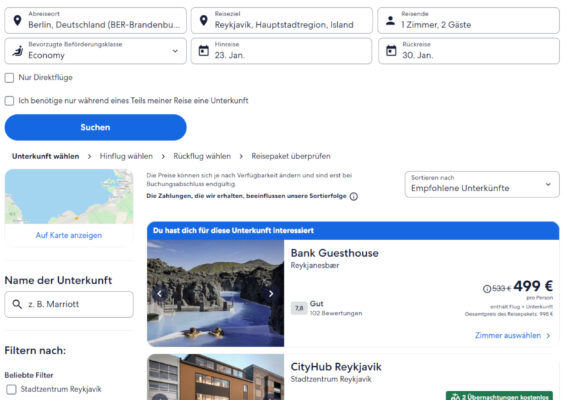The height and width of the screenshot is (400, 567).
Task: Enable the Nur Direktflüge checkbox
Action: click(x=9, y=78)
